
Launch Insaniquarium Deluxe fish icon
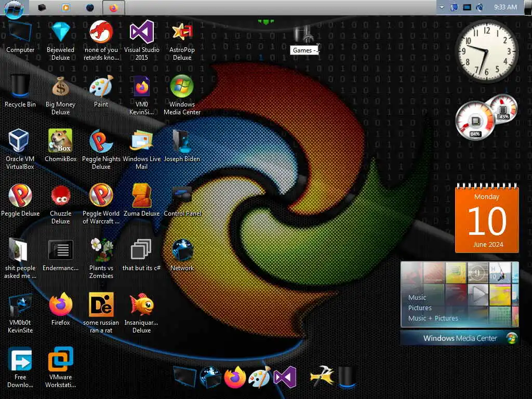pos(141,313)
